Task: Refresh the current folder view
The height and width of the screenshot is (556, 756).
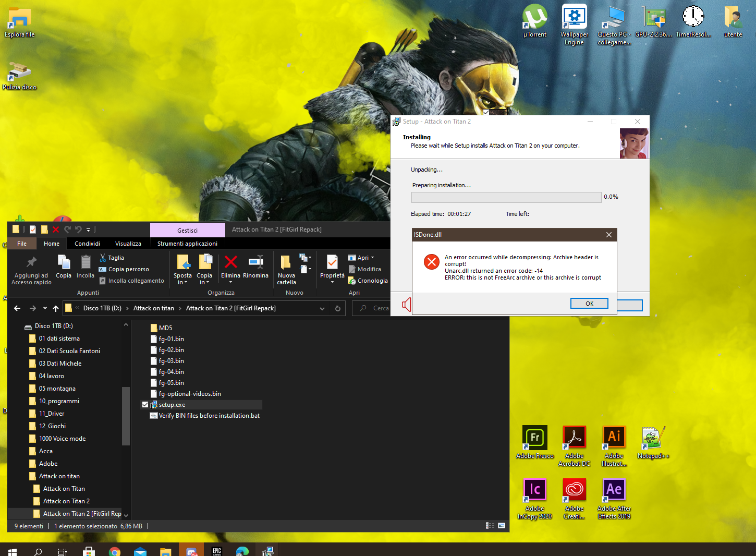Action: coord(338,308)
